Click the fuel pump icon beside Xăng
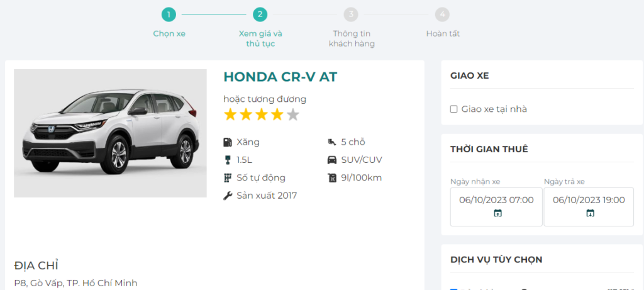The image size is (644, 290). (228, 142)
